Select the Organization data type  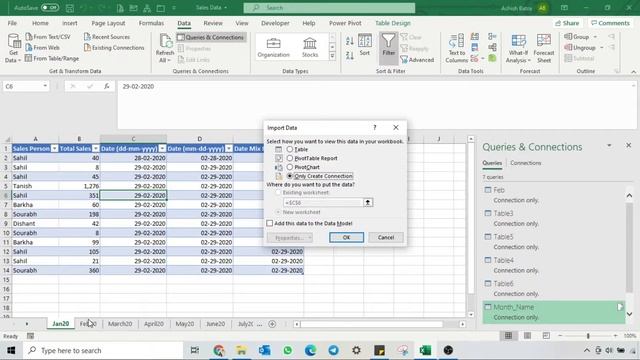pyautogui.click(x=273, y=47)
